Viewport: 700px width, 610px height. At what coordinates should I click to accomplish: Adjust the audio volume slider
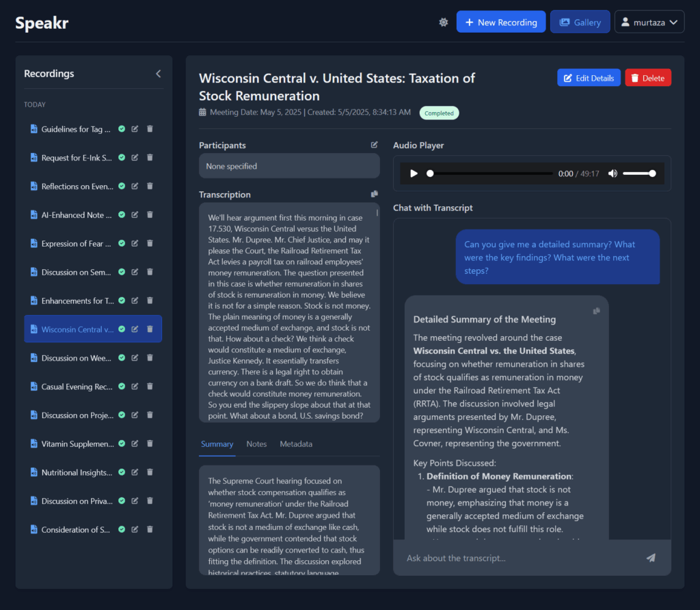click(x=639, y=174)
